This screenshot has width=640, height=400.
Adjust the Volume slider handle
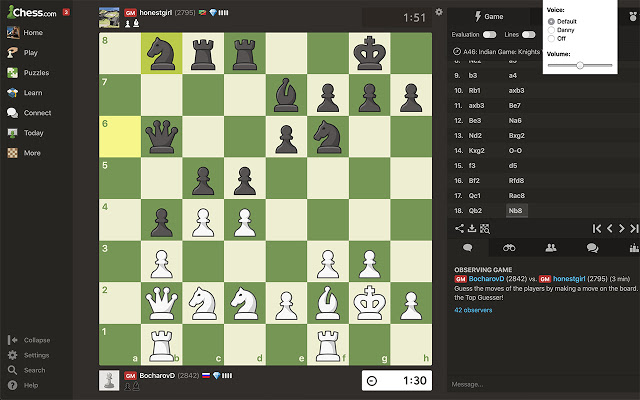(580, 65)
